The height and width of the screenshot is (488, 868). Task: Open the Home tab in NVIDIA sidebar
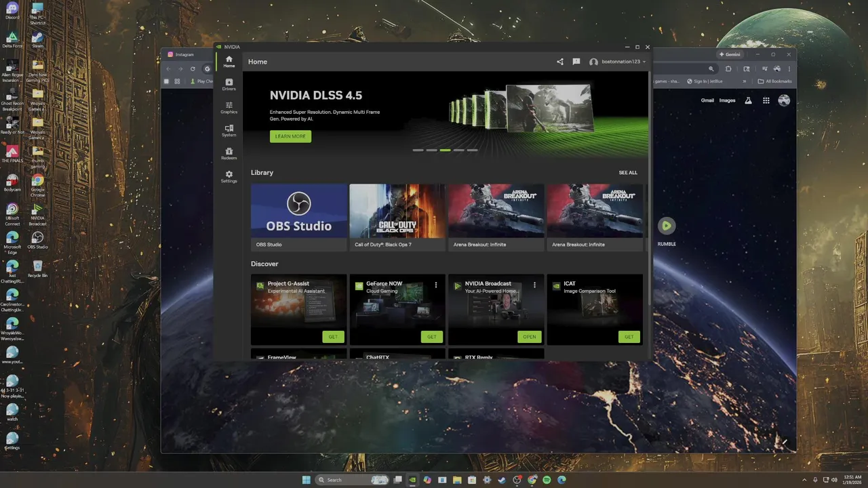[229, 62]
